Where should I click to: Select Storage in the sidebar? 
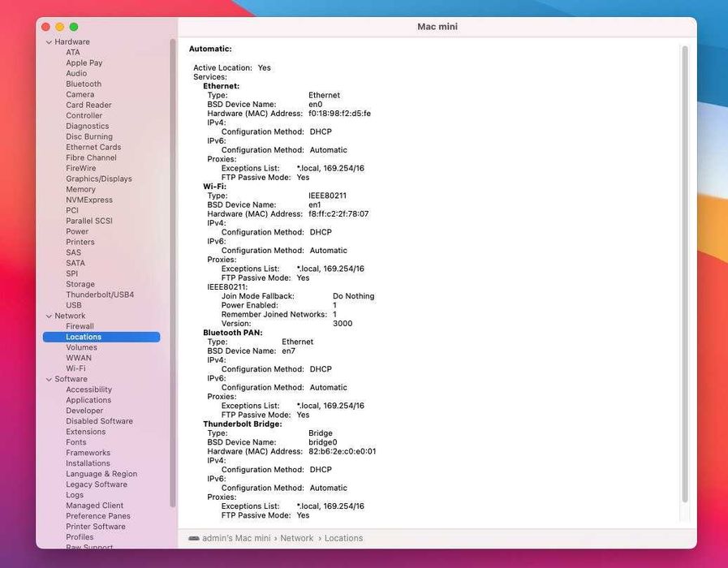pos(80,284)
